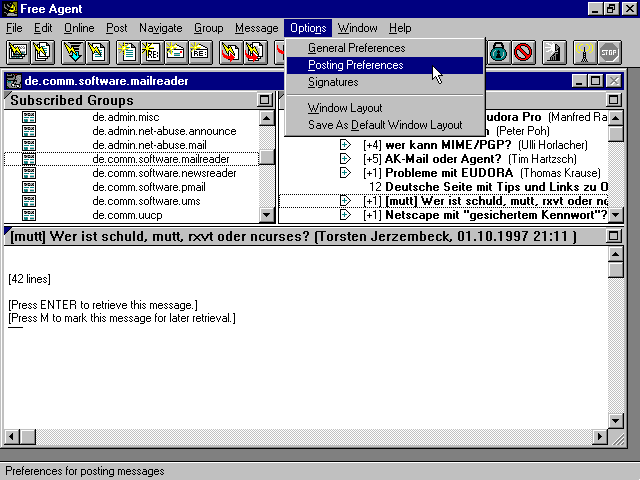Click the Free Agent application icon in the title bar
640x480 pixels.
click(10, 9)
